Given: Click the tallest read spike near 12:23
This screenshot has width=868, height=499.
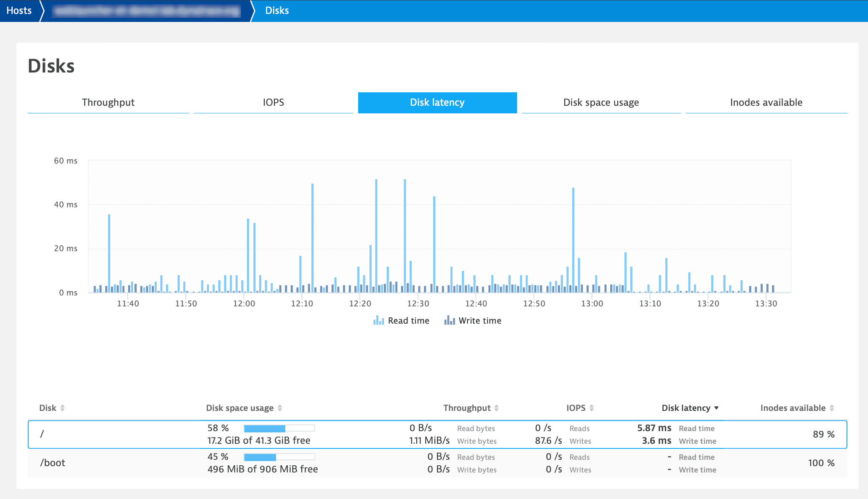Looking at the screenshot, I should 376,236.
